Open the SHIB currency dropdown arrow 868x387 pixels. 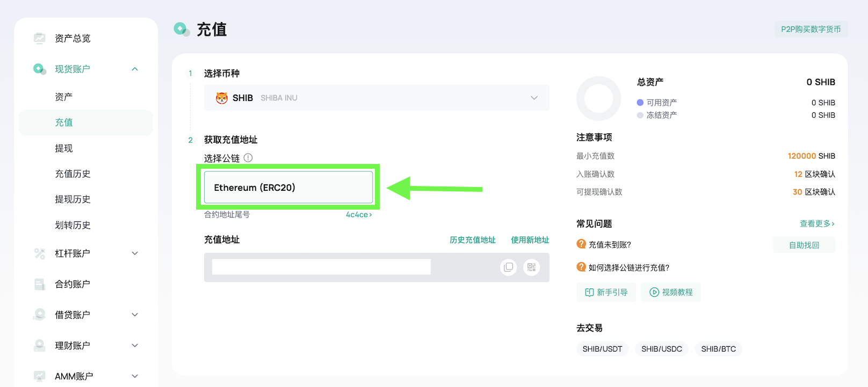coord(534,98)
